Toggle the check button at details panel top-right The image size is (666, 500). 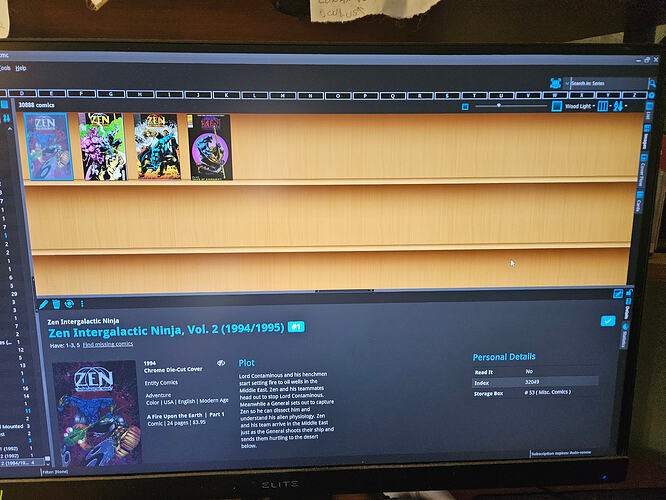point(618,293)
